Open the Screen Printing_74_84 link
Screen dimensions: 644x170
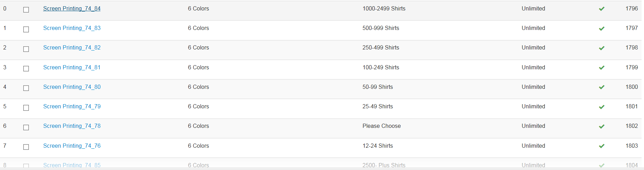pos(72,8)
